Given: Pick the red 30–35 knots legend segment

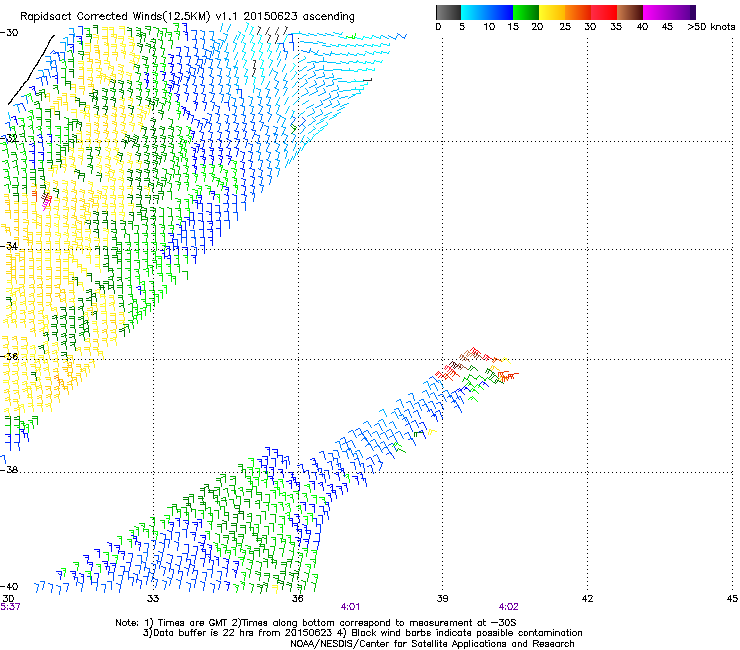Looking at the screenshot, I should pos(604,12).
